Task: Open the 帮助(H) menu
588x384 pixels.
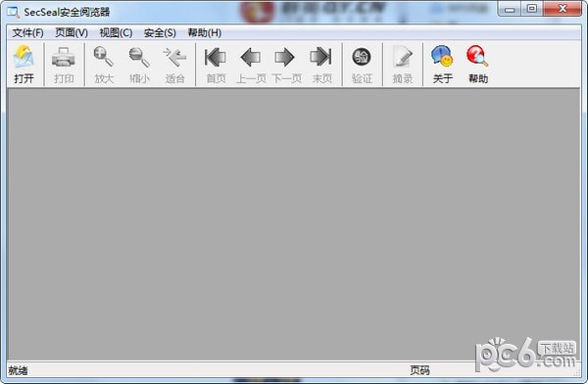Action: click(x=205, y=33)
